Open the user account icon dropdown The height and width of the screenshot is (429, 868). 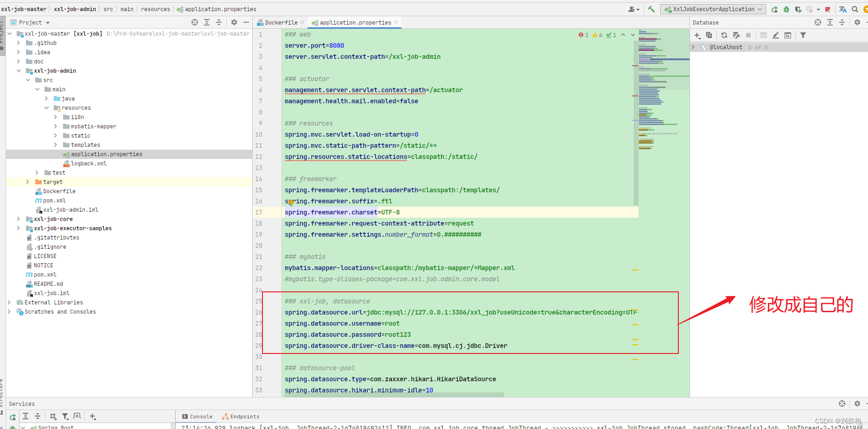pyautogui.click(x=633, y=9)
